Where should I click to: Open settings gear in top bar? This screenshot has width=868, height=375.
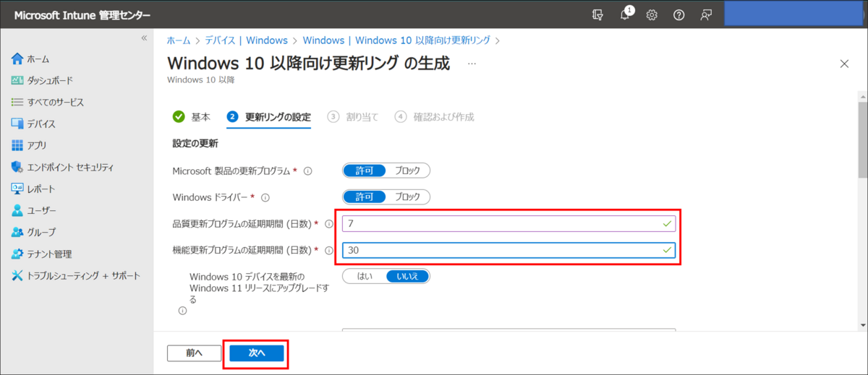(x=652, y=14)
